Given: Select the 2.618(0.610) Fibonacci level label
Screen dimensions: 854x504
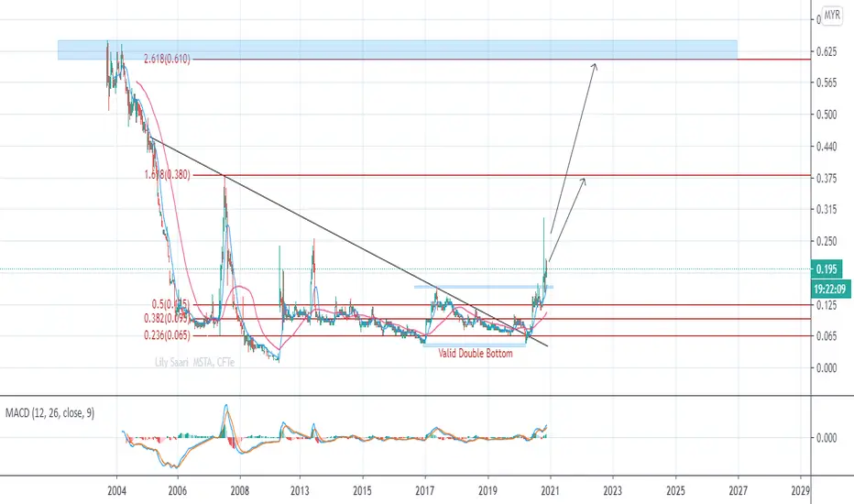Looking at the screenshot, I should tap(167, 59).
